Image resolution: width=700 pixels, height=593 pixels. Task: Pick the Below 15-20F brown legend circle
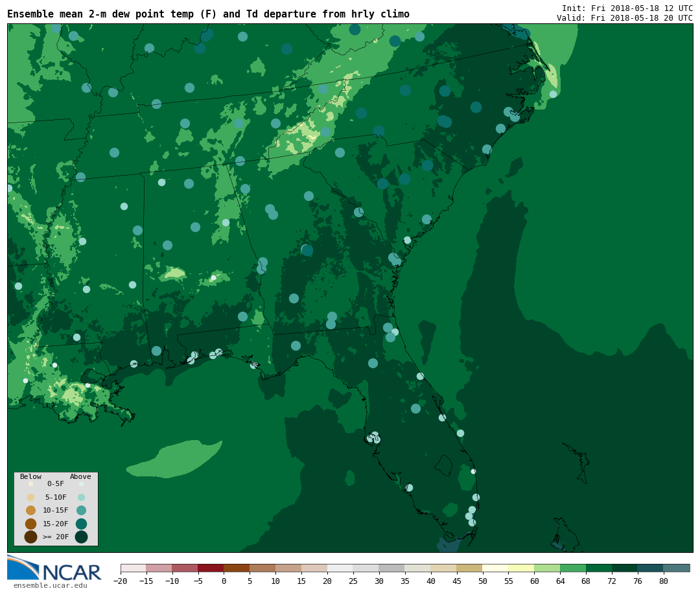[x=31, y=524]
